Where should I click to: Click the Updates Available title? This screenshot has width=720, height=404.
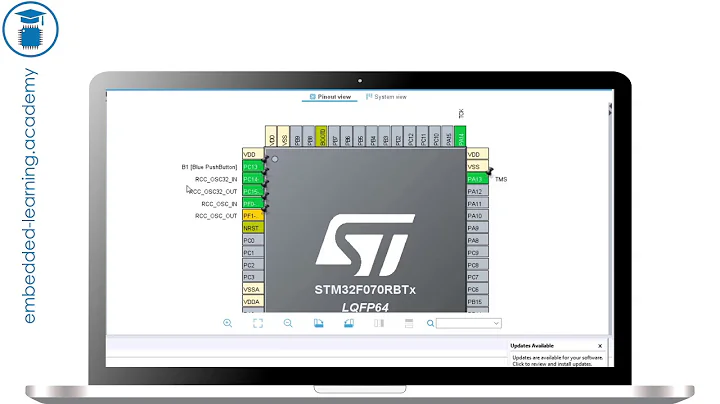[x=532, y=346]
